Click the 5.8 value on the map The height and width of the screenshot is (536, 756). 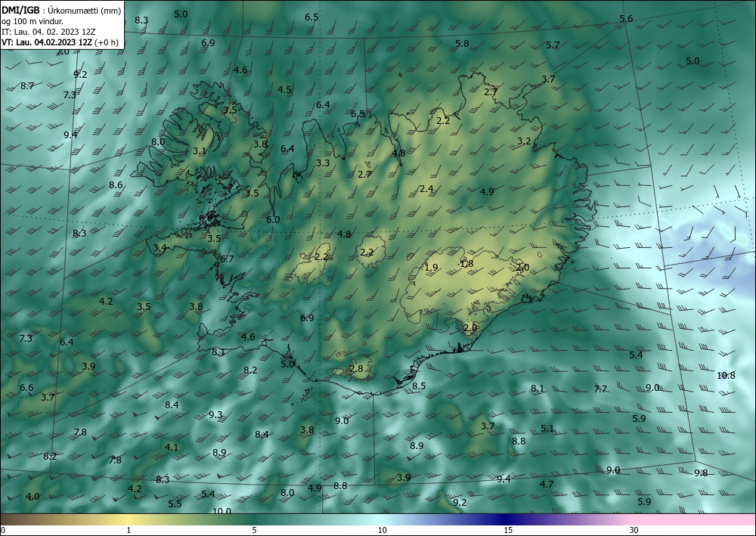coord(462,43)
